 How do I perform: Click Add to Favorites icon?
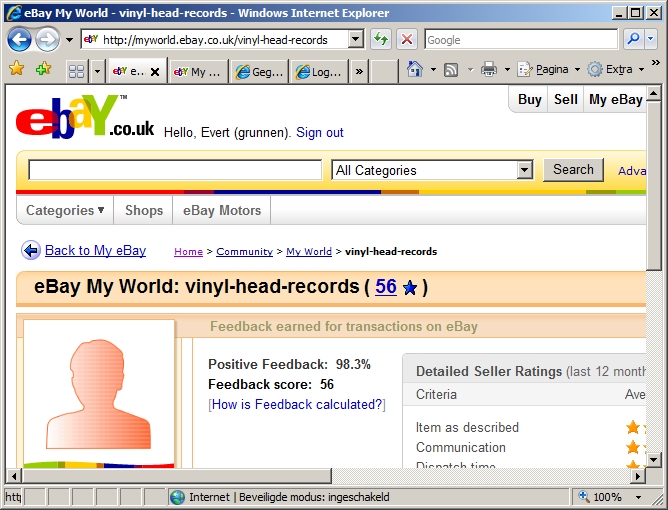point(43,69)
